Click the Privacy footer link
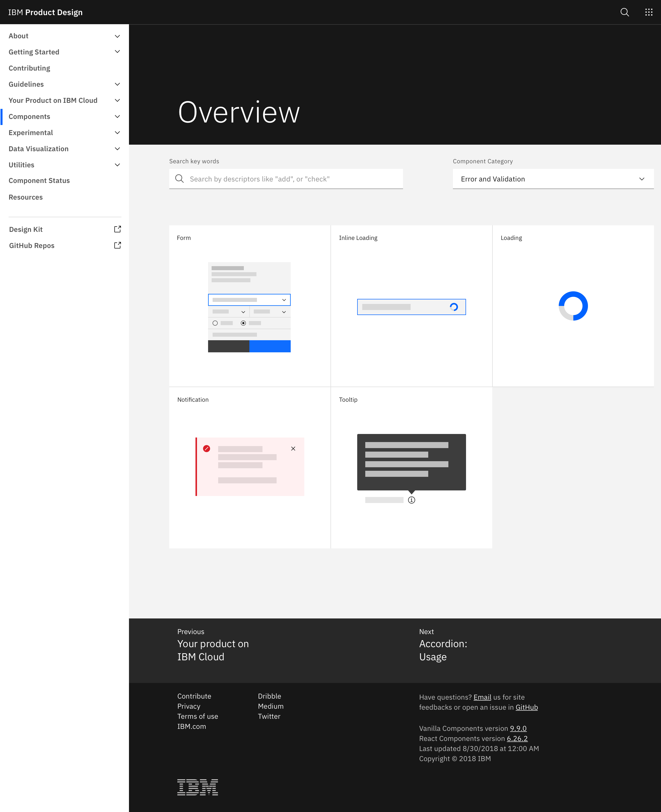The image size is (661, 812). click(188, 706)
